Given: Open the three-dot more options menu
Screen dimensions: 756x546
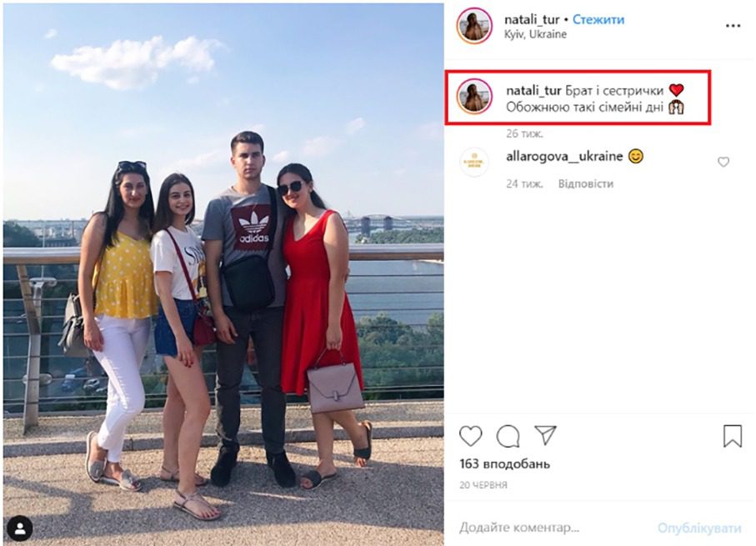Looking at the screenshot, I should click(x=733, y=26).
